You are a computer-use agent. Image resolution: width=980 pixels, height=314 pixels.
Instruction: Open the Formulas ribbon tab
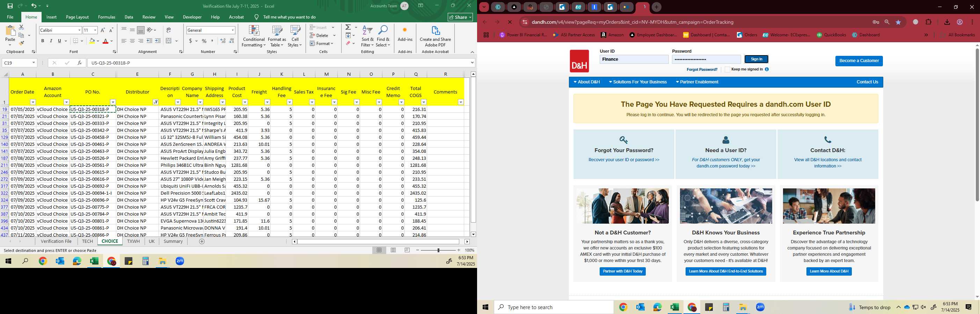pos(107,17)
